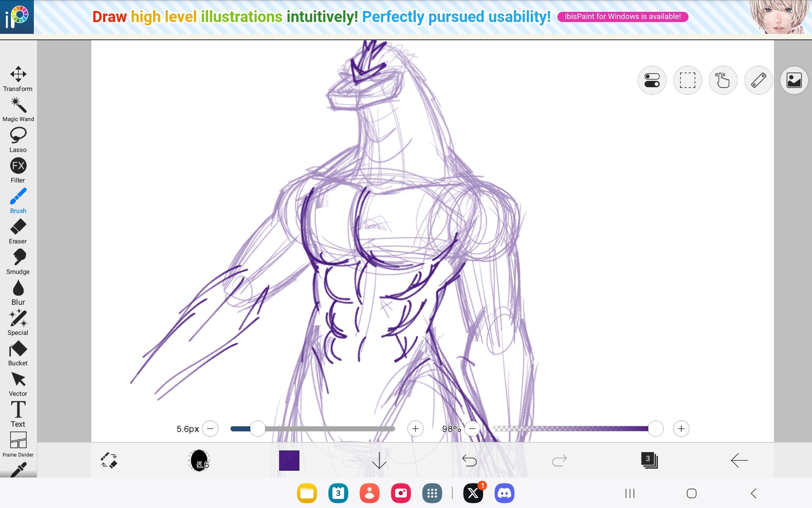Tap ibisPaint for Windows is available banner
812x508 pixels.
point(623,17)
